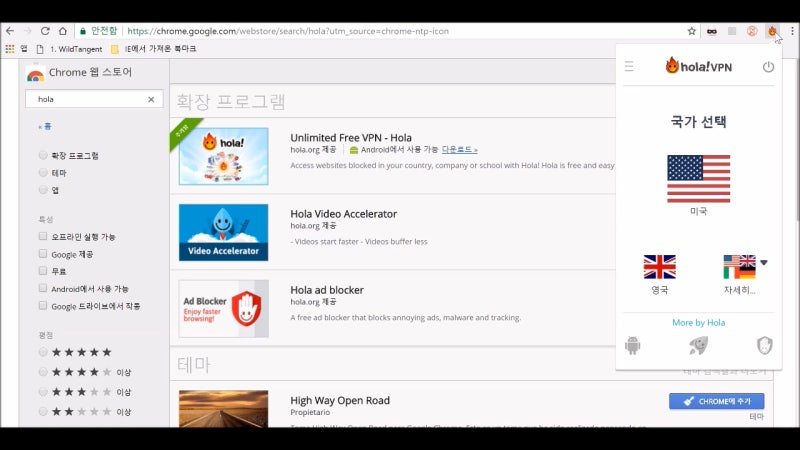Open the apps grid in bookmarks bar
Viewport: 800px width, 450px height.
[10, 49]
